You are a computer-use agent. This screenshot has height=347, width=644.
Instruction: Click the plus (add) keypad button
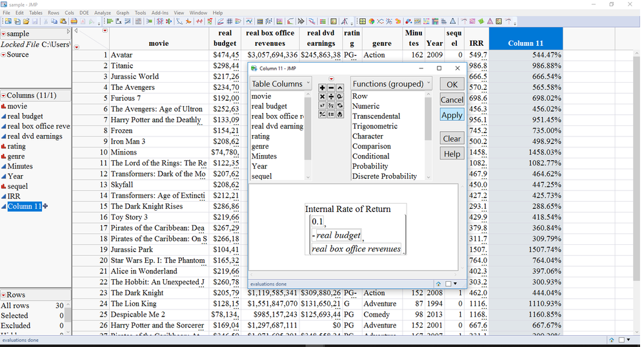322,88
